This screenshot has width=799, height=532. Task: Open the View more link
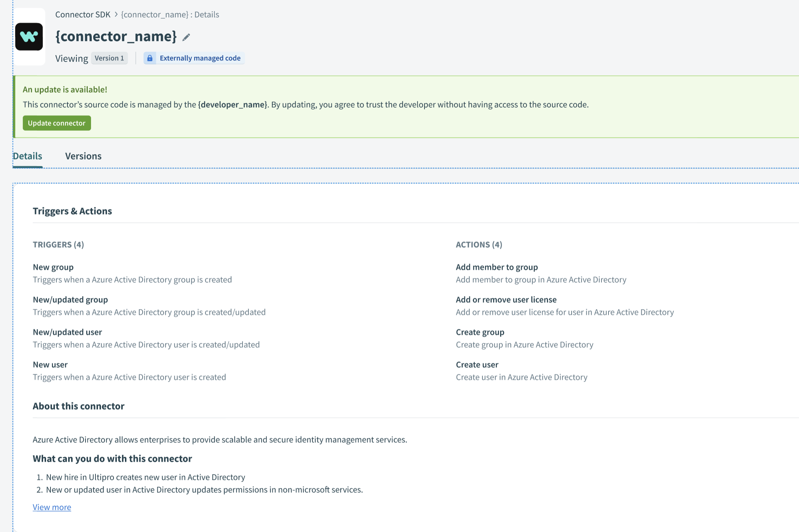[52, 507]
